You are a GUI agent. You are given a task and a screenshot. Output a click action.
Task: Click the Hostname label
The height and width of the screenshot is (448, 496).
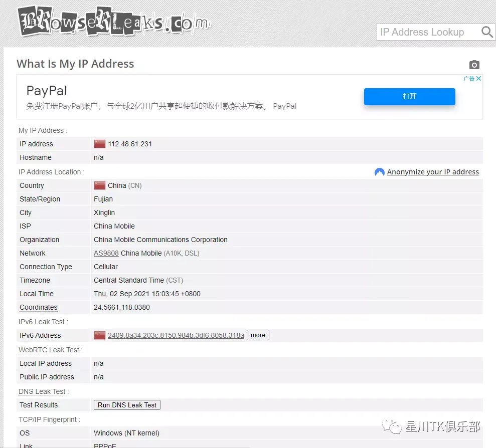pos(36,157)
